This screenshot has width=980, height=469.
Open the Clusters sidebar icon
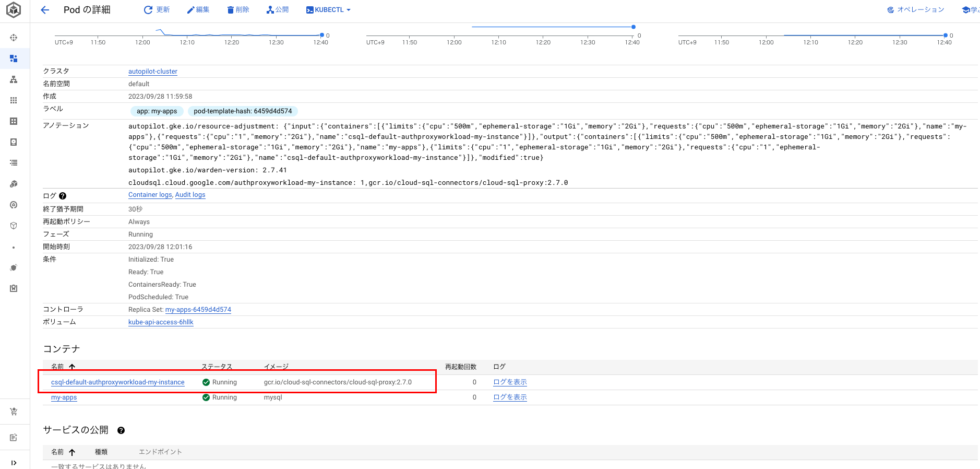point(14,38)
